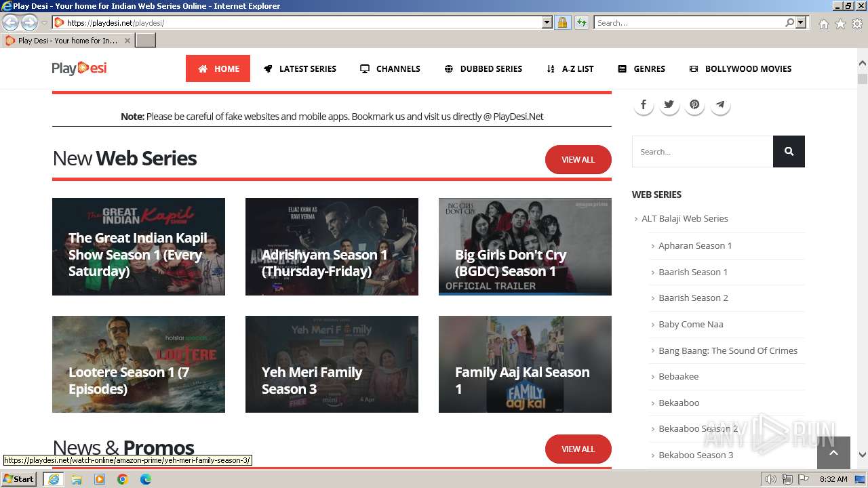Open the Facebook social icon
The width and height of the screenshot is (868, 488).
tap(644, 105)
